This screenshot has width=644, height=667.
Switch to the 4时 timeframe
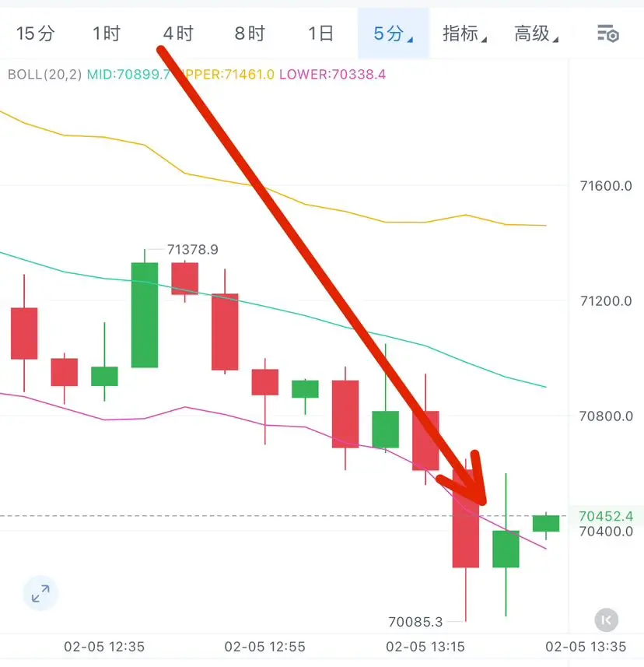pyautogui.click(x=178, y=33)
